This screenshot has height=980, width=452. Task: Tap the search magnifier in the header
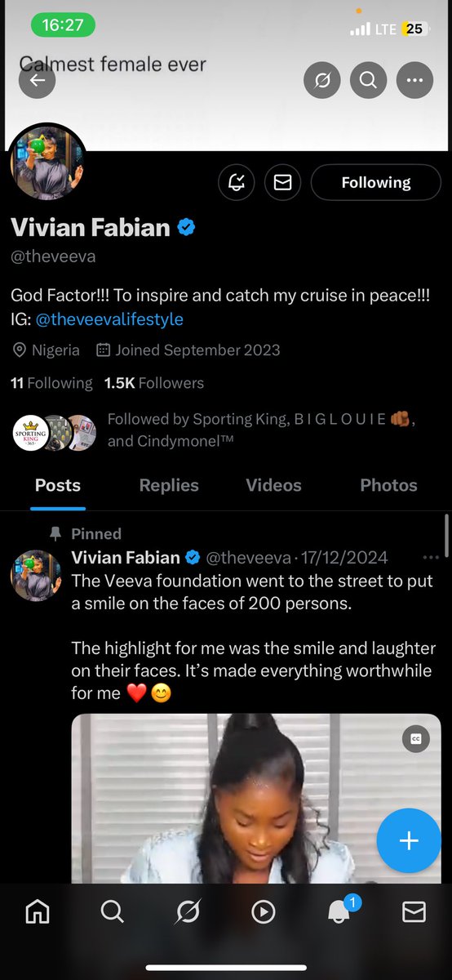point(368,80)
